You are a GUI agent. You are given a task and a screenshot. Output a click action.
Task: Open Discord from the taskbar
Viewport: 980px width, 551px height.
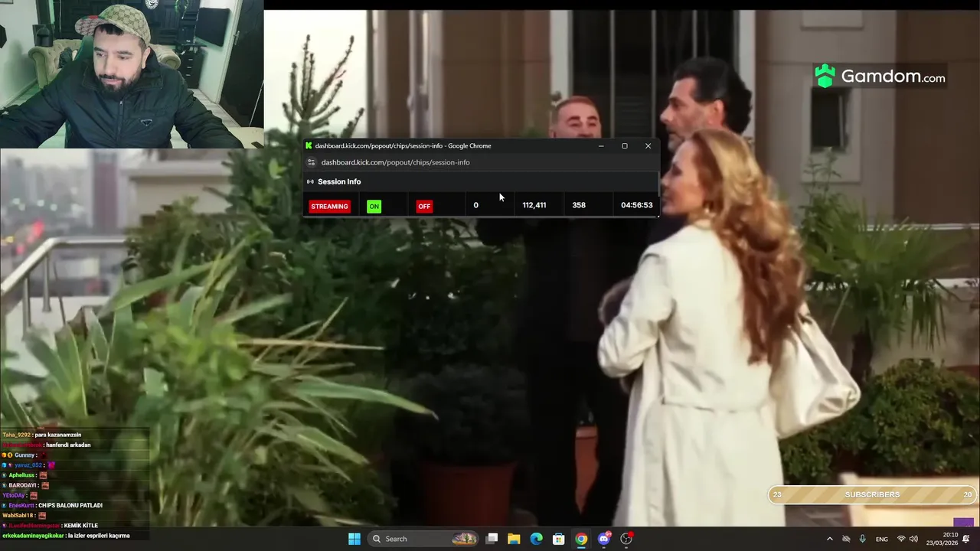pyautogui.click(x=604, y=539)
